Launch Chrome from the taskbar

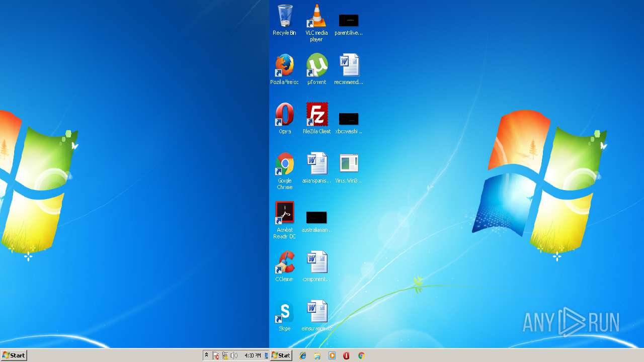click(361, 355)
